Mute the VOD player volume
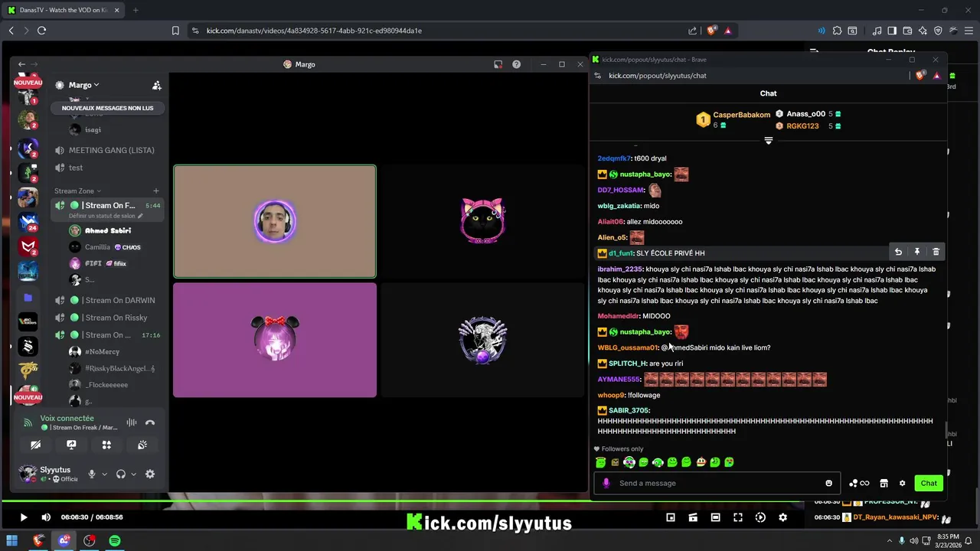980x551 pixels. click(46, 517)
